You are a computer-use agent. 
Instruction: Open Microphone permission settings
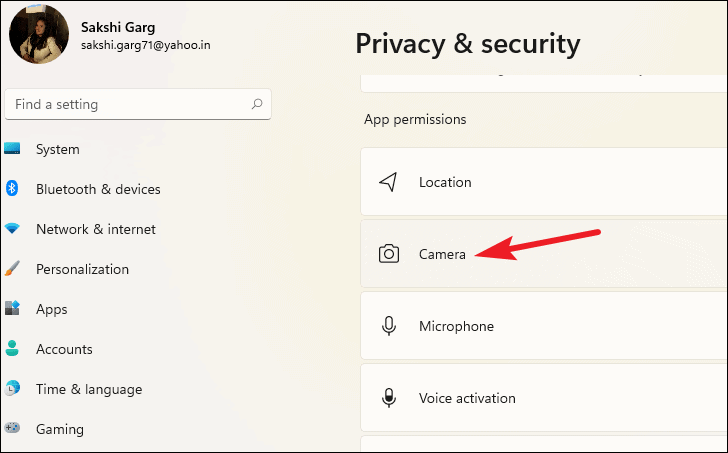544,326
